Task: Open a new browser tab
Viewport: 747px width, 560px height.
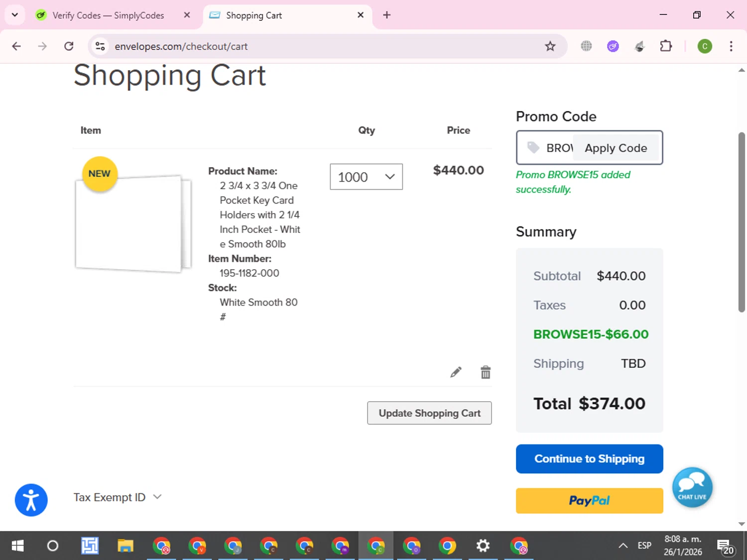Action: pos(386,15)
